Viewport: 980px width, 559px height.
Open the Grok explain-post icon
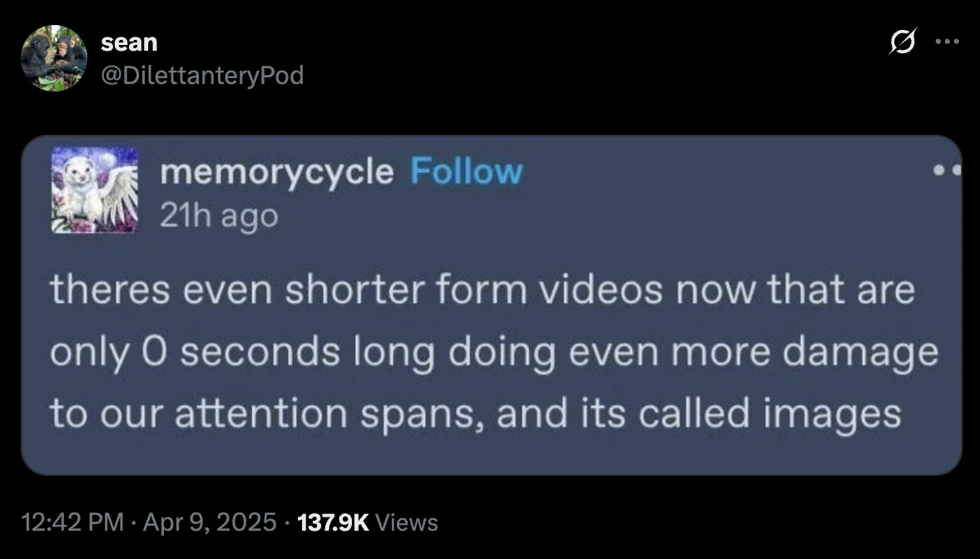[x=903, y=42]
